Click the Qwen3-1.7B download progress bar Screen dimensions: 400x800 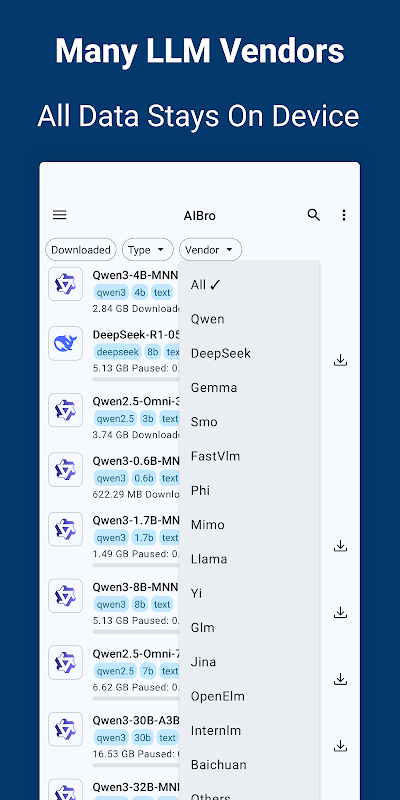[136, 565]
